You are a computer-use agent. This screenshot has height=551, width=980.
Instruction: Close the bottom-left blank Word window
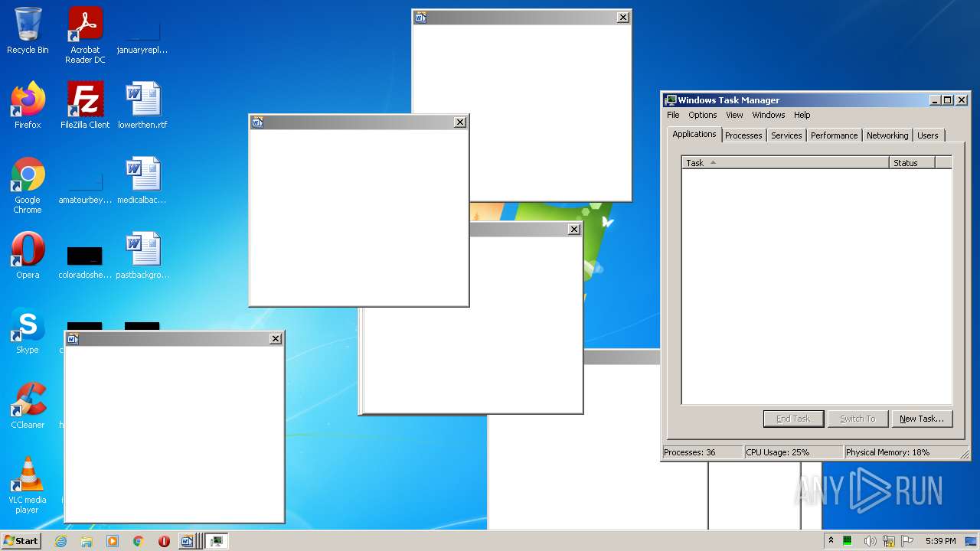pos(276,339)
